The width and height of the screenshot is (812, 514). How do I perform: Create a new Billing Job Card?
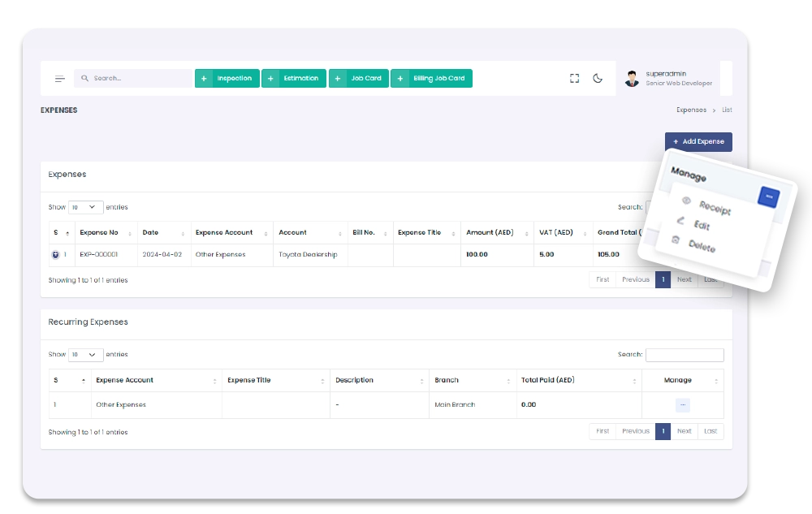431,78
